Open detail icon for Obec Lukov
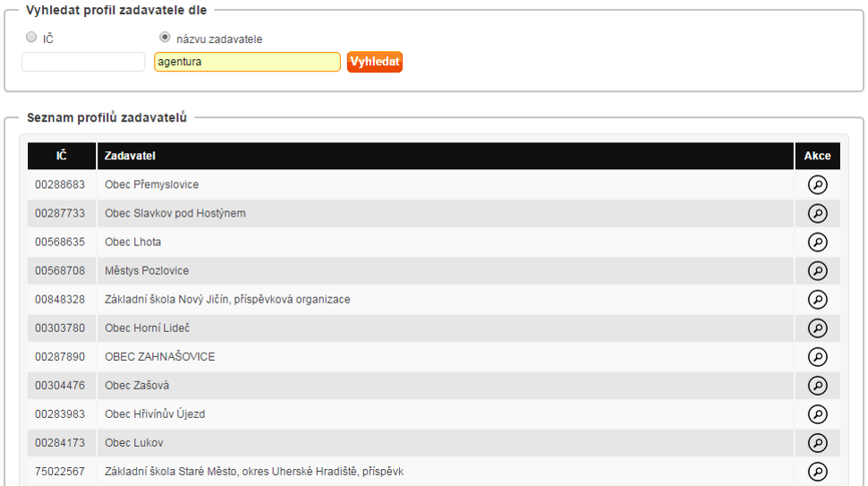Viewport: 868px width, 486px height. [x=817, y=443]
